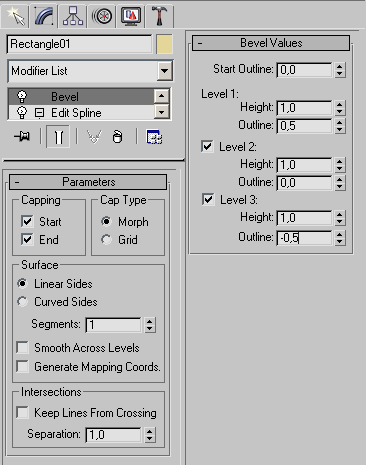Collapse the Parameters rollout
366x465 pixels.
[x=88, y=182]
